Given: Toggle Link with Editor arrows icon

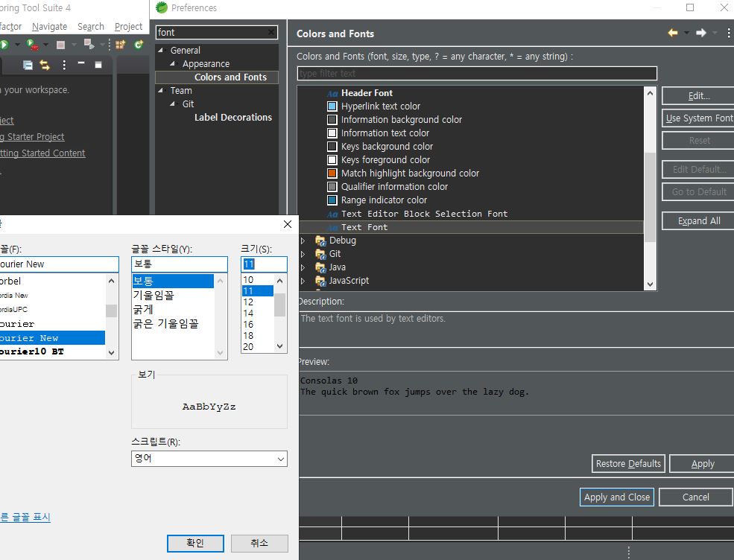Looking at the screenshot, I should click(x=45, y=66).
